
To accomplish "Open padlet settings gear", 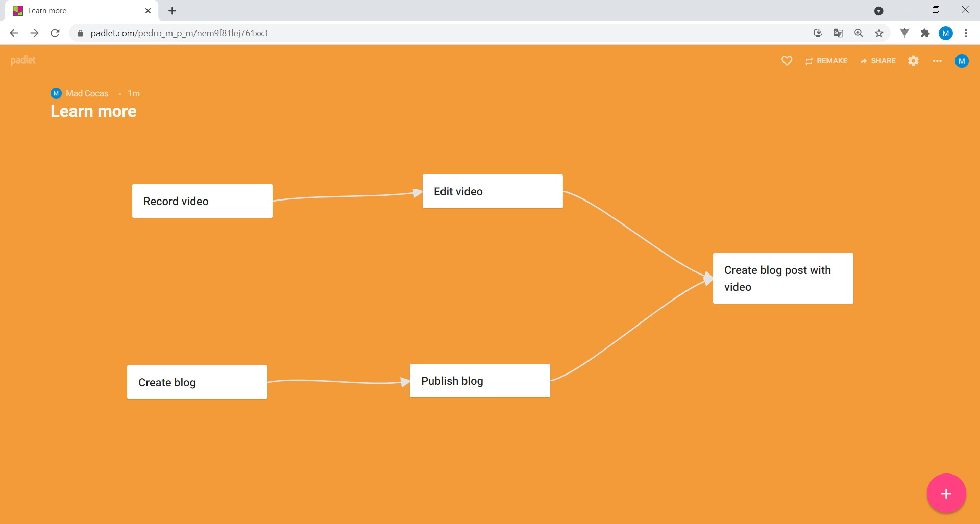I will pos(913,61).
